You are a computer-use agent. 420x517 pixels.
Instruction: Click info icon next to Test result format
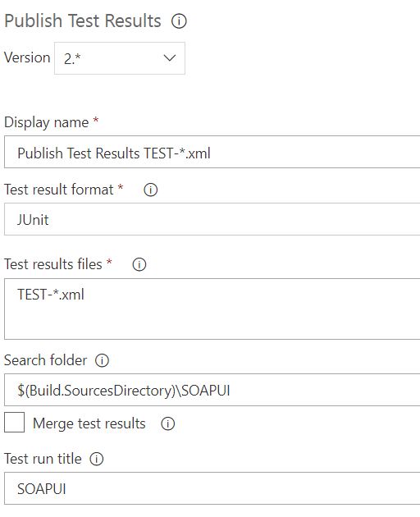[x=150, y=190]
